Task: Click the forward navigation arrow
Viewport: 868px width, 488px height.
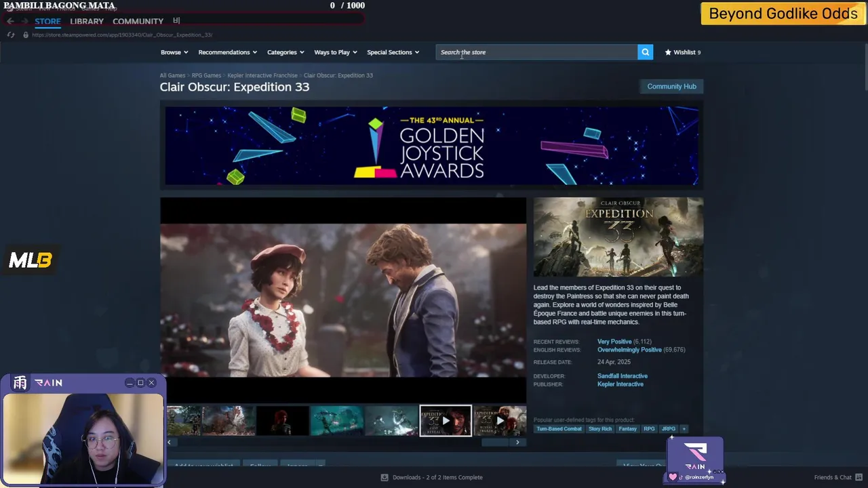Action: 24,21
